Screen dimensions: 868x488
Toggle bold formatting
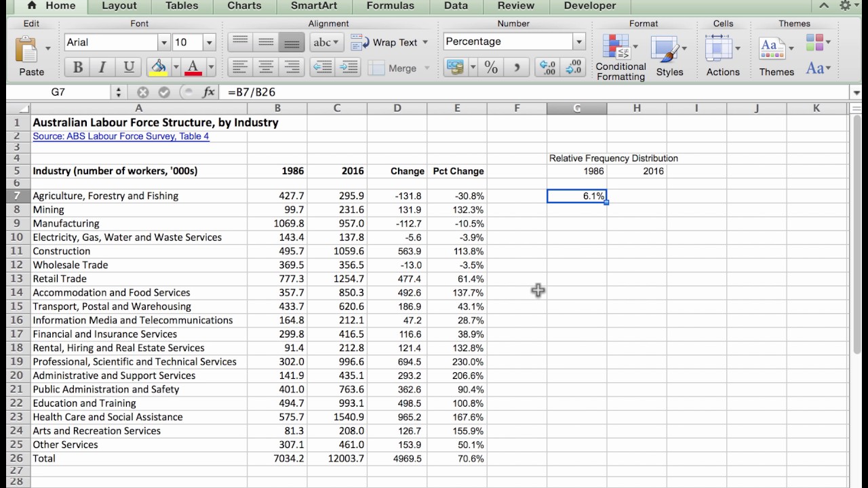pyautogui.click(x=77, y=67)
